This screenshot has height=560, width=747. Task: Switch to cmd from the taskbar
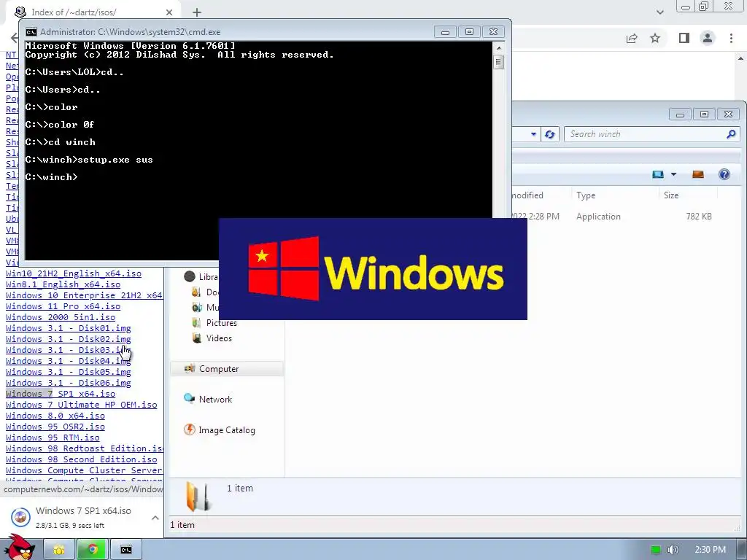pyautogui.click(x=125, y=550)
